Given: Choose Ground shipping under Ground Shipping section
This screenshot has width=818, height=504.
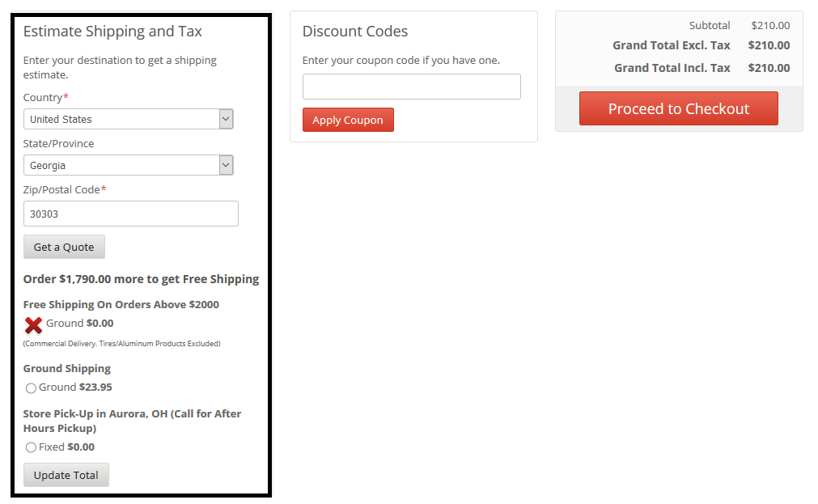Looking at the screenshot, I should (x=30, y=387).
